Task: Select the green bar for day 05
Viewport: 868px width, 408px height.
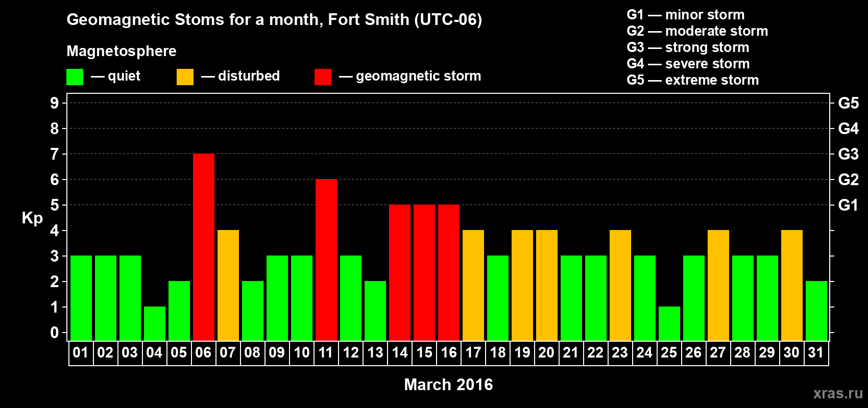Action: click(179, 311)
